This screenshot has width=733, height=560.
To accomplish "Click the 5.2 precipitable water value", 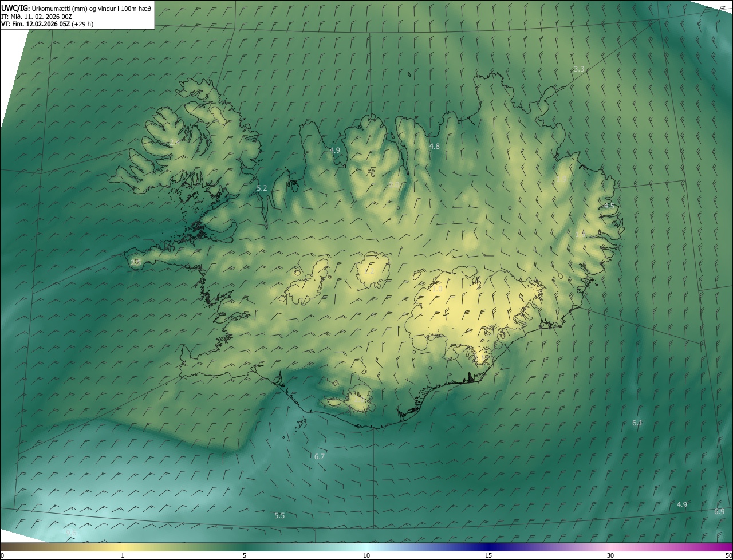I will (x=262, y=188).
